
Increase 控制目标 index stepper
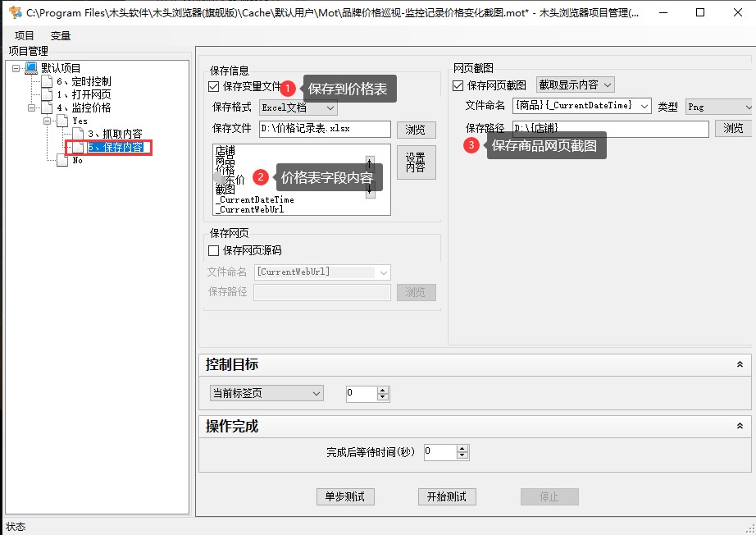click(383, 391)
